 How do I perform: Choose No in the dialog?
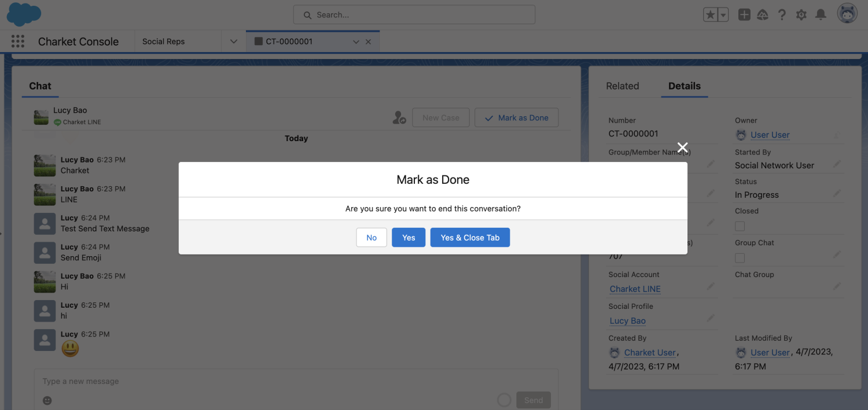click(372, 238)
